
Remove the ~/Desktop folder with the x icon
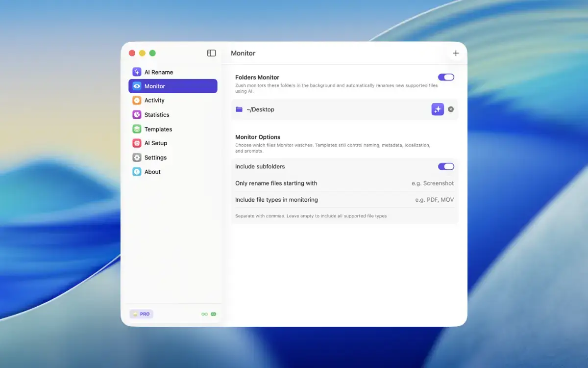(x=451, y=109)
